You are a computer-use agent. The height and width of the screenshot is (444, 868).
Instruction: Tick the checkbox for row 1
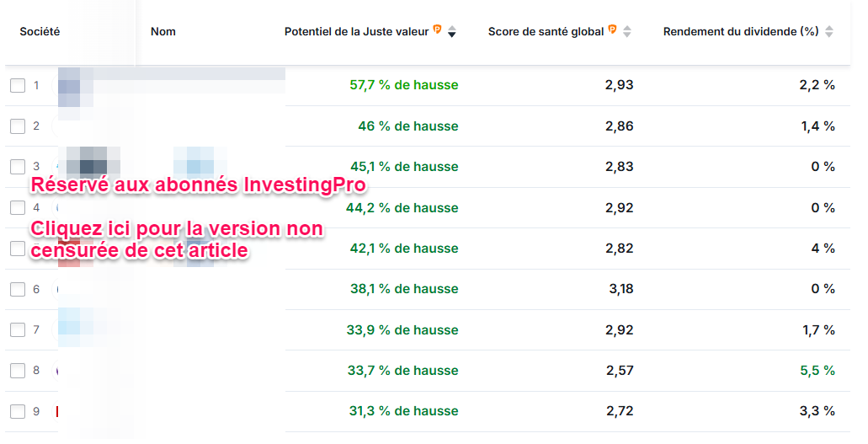[18, 85]
